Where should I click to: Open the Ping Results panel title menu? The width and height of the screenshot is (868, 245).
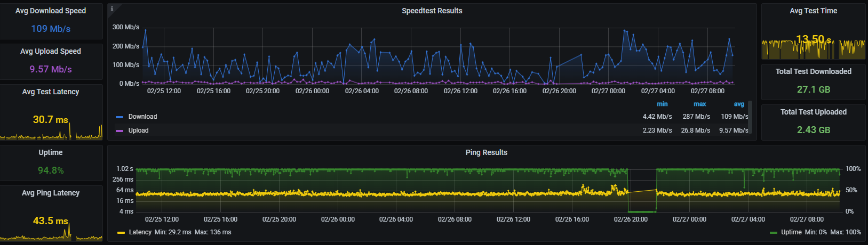(x=486, y=152)
